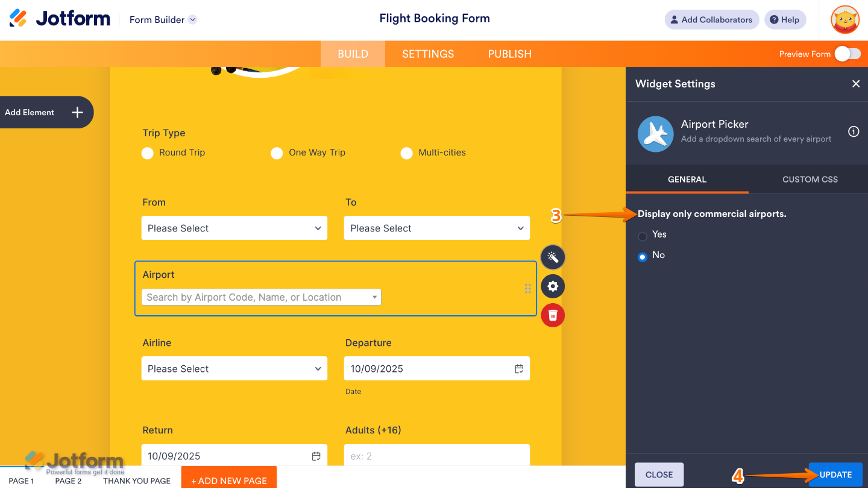This screenshot has height=490, width=868.
Task: Switch to the SETTINGS tab
Action: pos(427,54)
